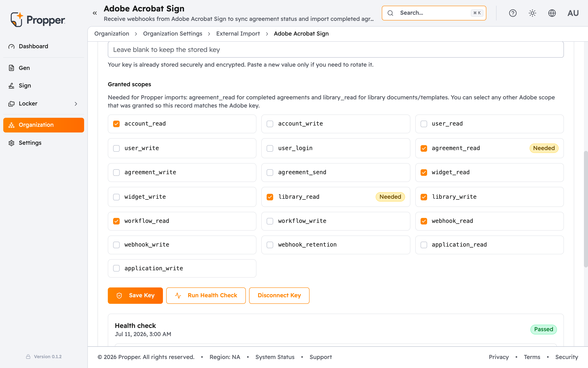
Task: Check the application_read scope
Action: pyautogui.click(x=424, y=245)
